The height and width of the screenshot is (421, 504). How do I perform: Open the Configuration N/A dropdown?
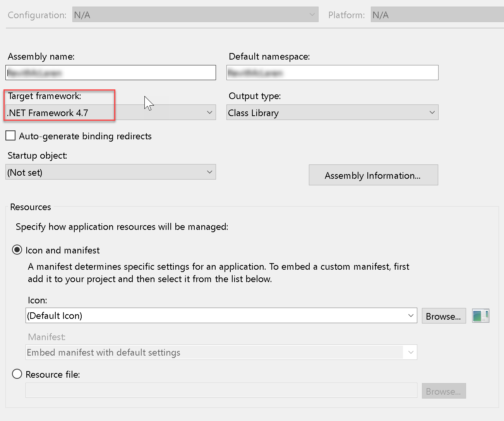195,15
